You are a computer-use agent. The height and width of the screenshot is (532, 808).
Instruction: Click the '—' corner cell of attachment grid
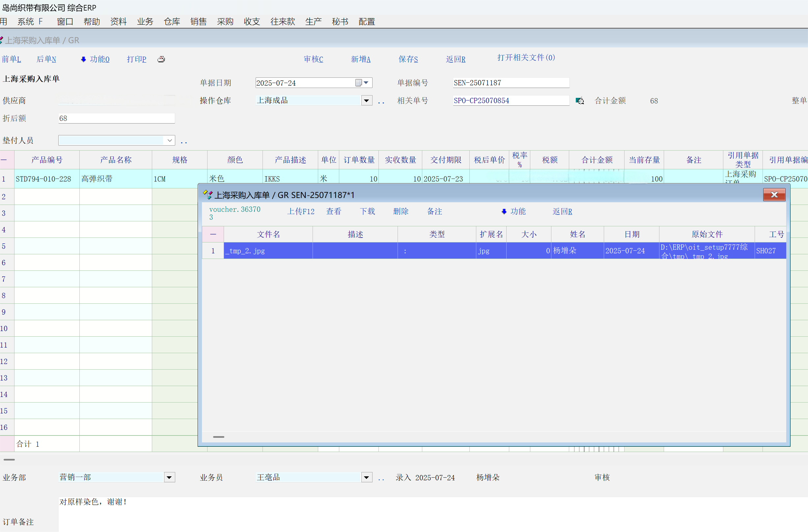click(x=213, y=234)
